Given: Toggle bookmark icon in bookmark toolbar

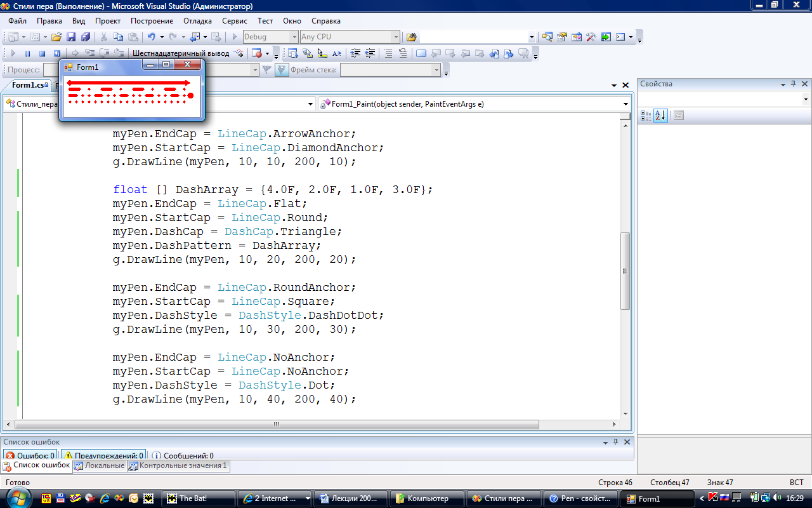Looking at the screenshot, I should [421, 53].
